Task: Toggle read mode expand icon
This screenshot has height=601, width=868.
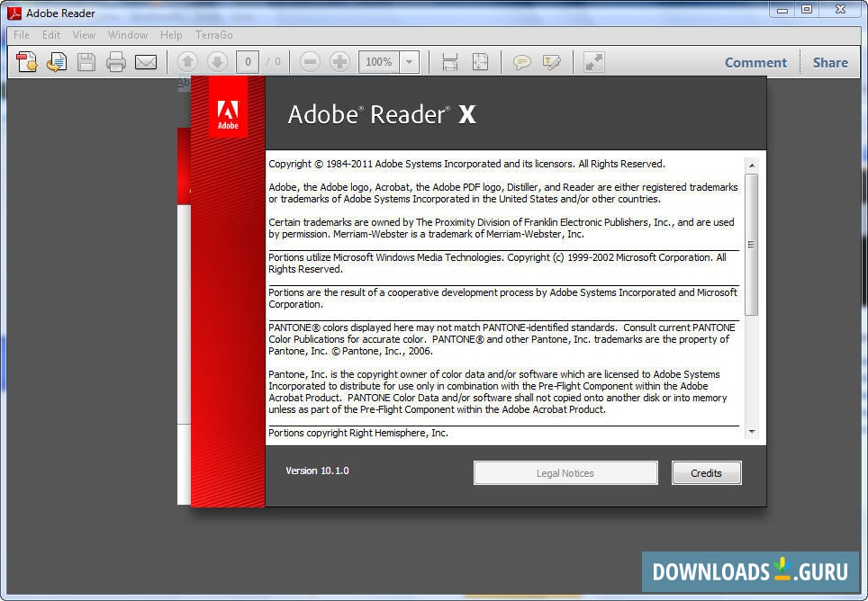Action: [594, 62]
